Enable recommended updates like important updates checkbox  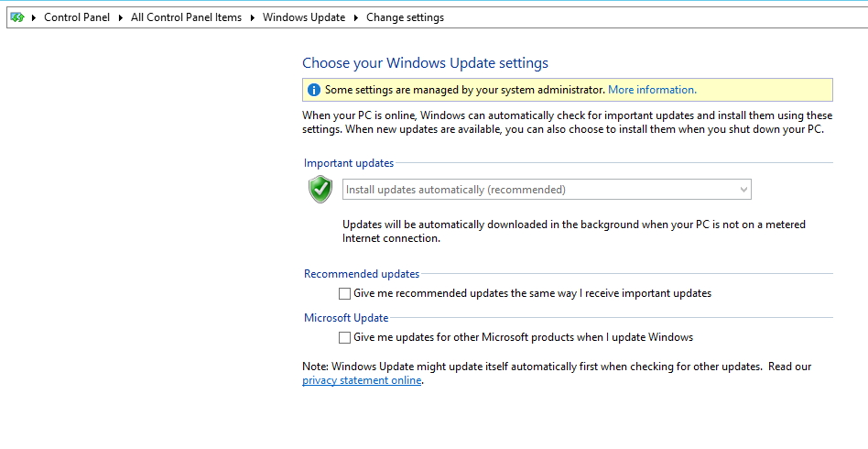pos(344,293)
